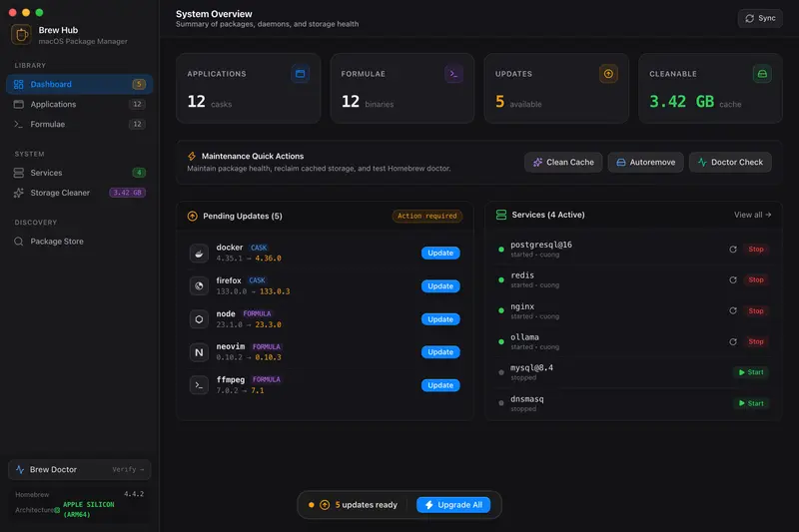
Task: Open Storage Cleaner in the sidebar
Action: coord(80,193)
